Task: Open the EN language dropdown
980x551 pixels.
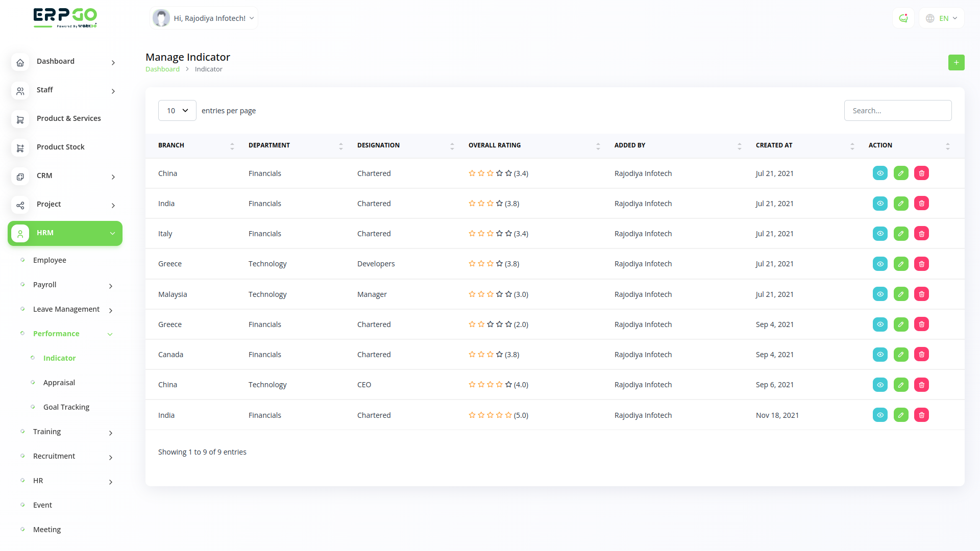Action: [942, 18]
